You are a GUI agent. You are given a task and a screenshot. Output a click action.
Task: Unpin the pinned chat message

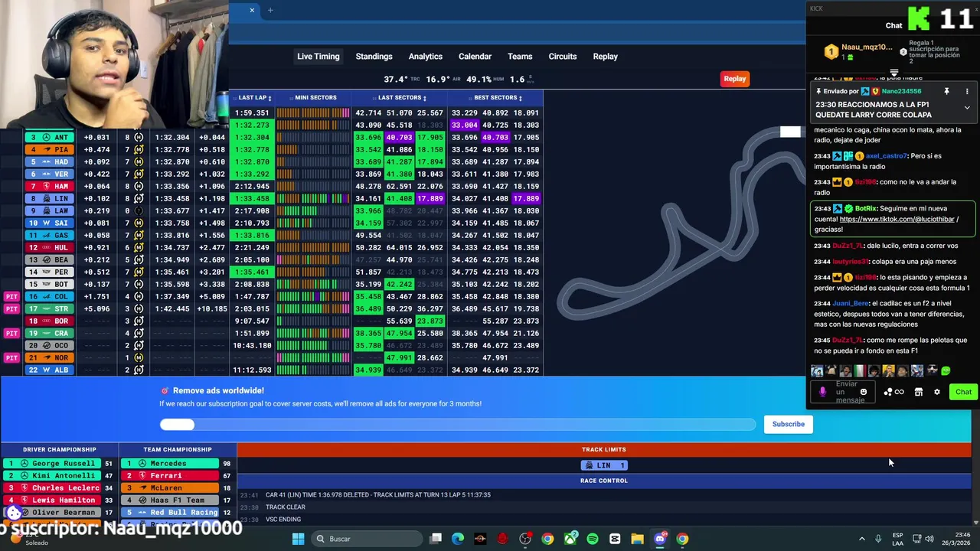point(946,91)
